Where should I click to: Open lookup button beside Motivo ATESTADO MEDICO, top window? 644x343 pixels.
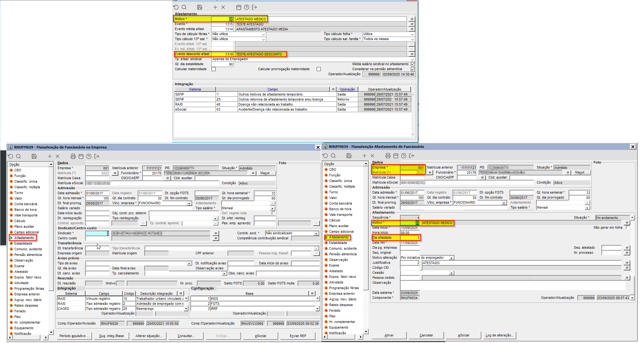(x=412, y=19)
